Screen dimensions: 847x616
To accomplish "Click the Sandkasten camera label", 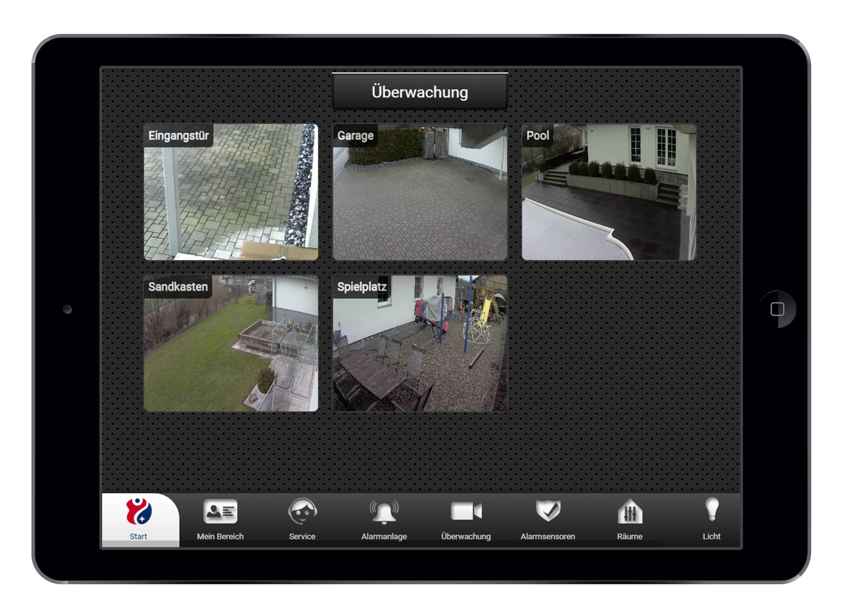I will 178,287.
